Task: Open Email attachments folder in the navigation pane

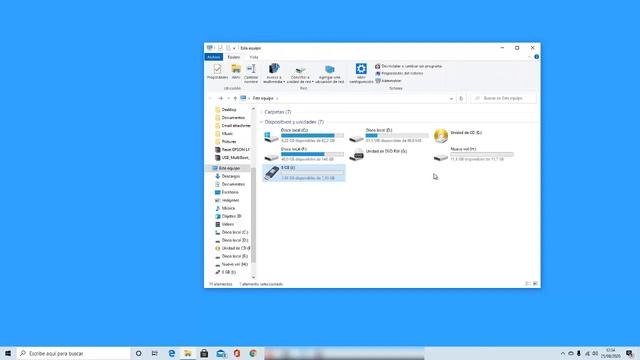Action: click(x=233, y=126)
